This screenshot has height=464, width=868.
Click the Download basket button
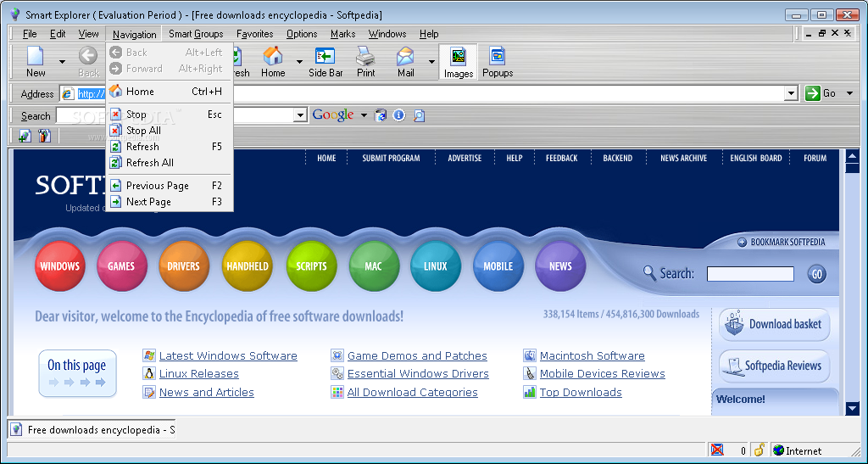(775, 324)
